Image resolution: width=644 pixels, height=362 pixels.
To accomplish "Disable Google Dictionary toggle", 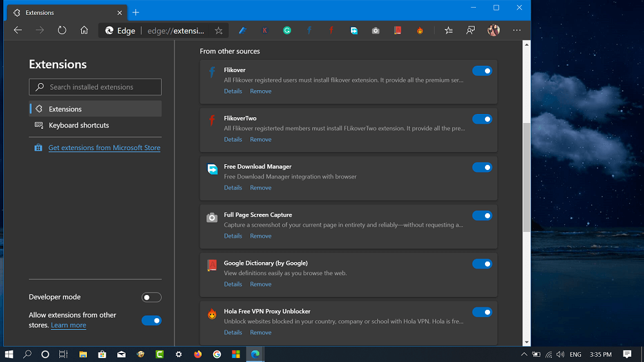I will [482, 264].
